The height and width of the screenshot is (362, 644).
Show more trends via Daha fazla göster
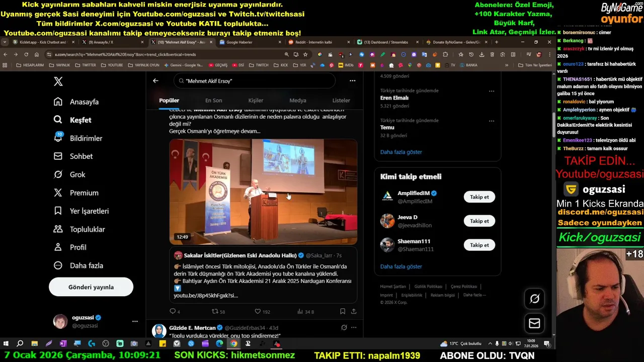401,152
